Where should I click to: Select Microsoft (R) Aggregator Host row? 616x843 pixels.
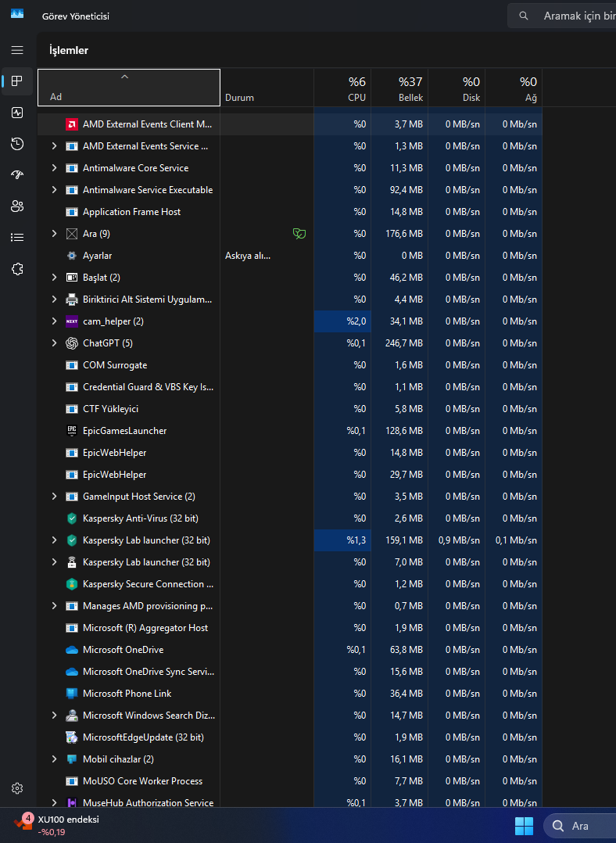pyautogui.click(x=290, y=627)
